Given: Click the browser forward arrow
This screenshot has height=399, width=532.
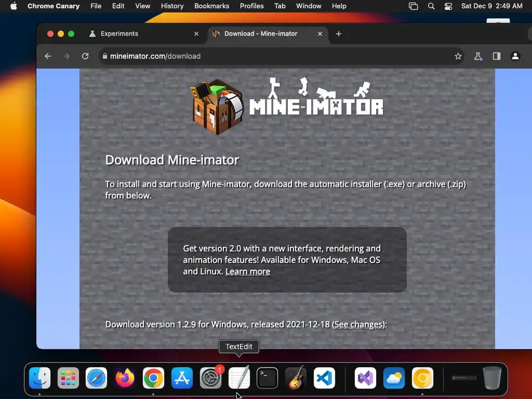Looking at the screenshot, I should coord(66,56).
